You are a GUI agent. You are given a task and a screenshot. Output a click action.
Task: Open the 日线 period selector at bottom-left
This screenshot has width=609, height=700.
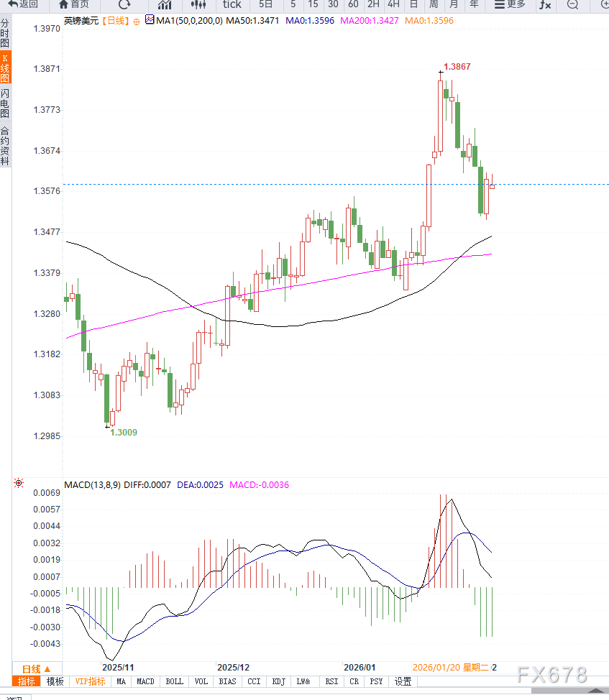36,668
